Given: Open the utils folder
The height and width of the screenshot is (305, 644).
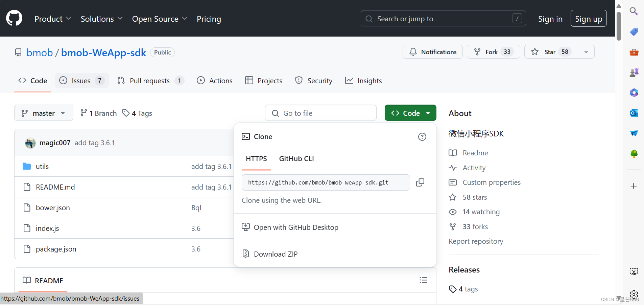Looking at the screenshot, I should click(42, 166).
